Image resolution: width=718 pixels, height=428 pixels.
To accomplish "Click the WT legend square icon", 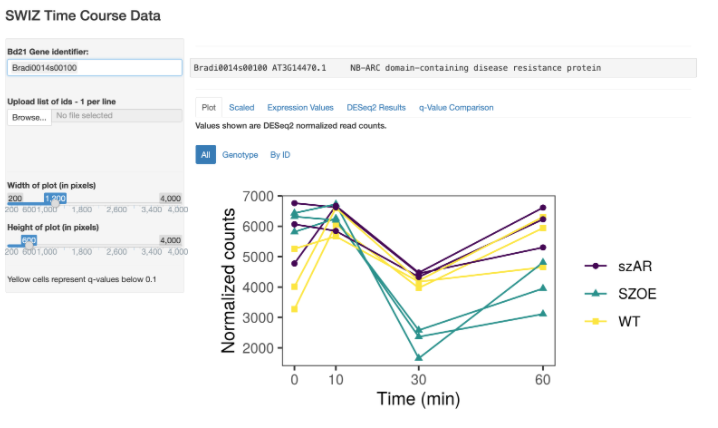I will tap(596, 321).
